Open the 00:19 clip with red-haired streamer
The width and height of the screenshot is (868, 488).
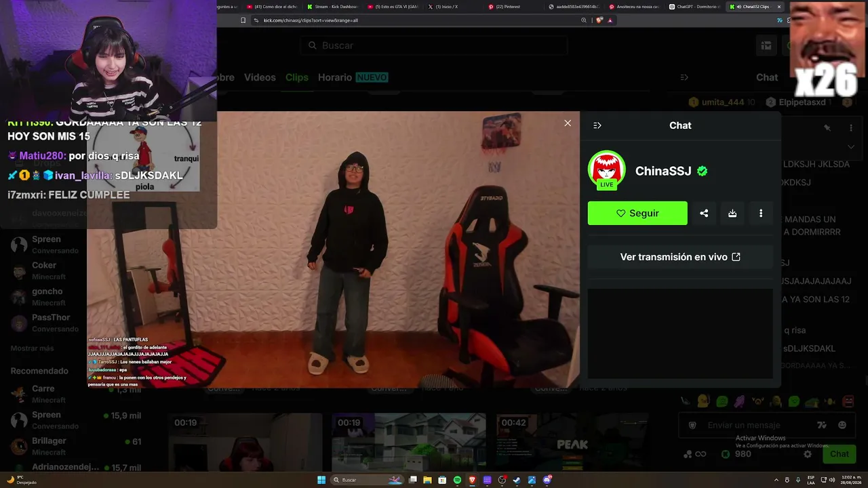[x=245, y=442]
